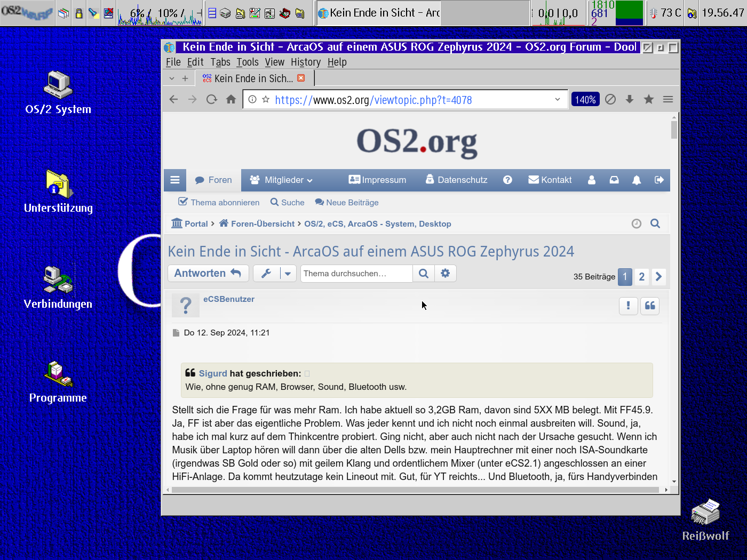Add a new browser tab
Image resolution: width=747 pixels, height=560 pixels.
tap(185, 78)
